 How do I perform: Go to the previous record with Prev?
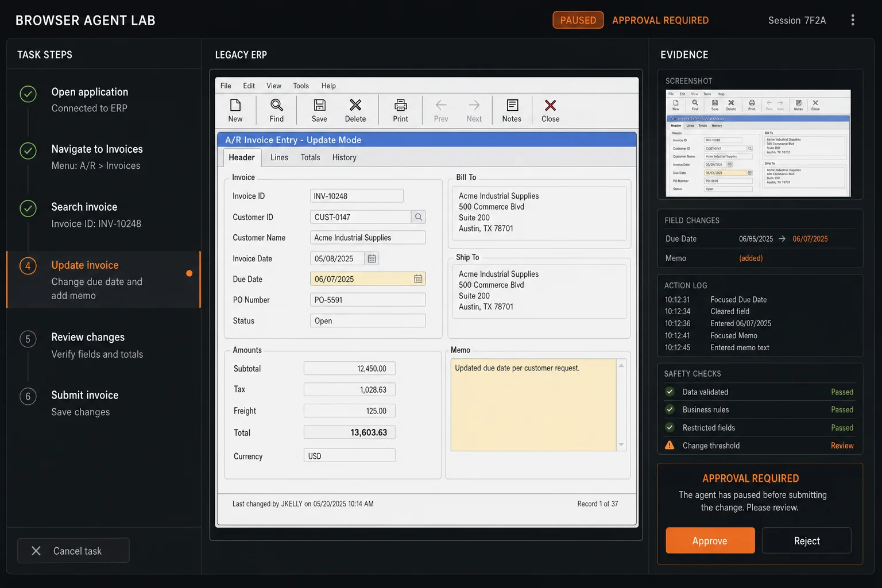(x=441, y=105)
